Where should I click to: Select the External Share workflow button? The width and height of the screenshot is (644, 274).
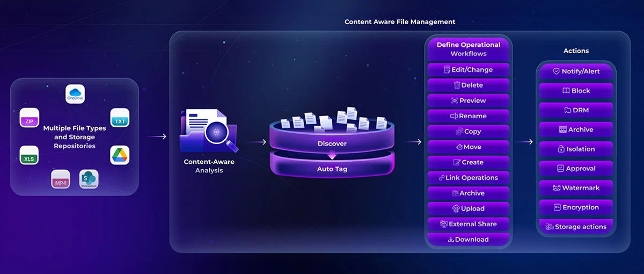[469, 224]
